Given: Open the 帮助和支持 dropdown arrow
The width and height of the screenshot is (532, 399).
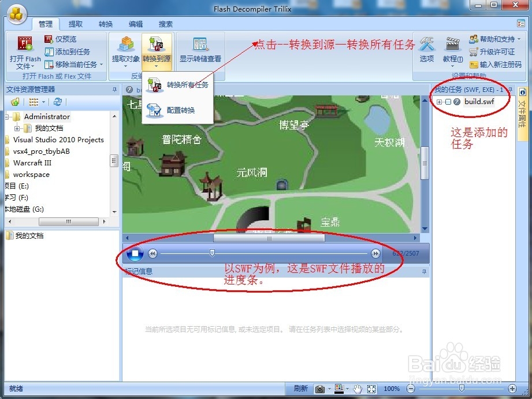Looking at the screenshot, I should click(x=519, y=39).
